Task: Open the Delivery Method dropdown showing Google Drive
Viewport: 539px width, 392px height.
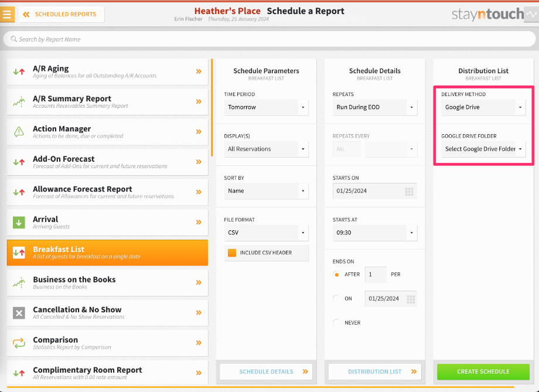Action: [483, 107]
